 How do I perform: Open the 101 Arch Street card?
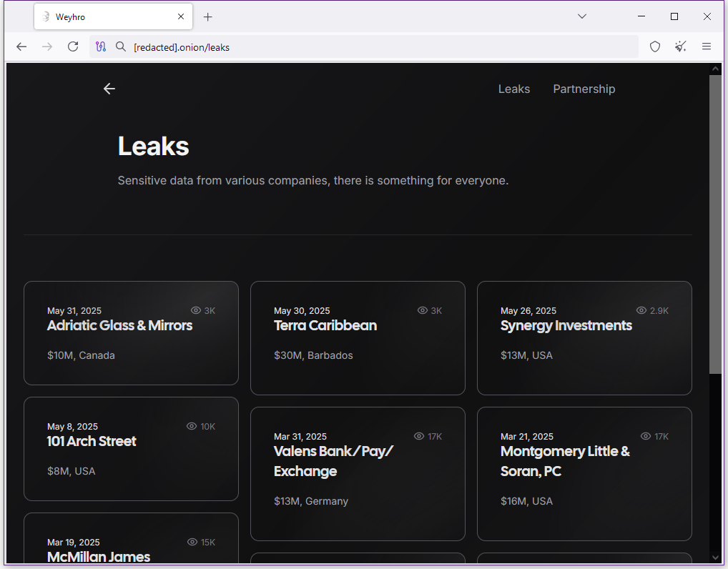coord(131,449)
